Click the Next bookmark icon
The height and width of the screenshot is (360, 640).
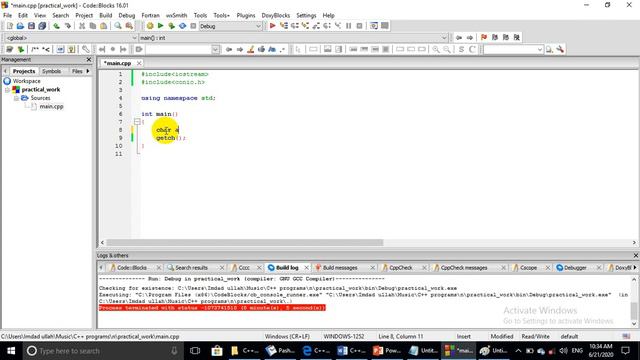(x=506, y=38)
